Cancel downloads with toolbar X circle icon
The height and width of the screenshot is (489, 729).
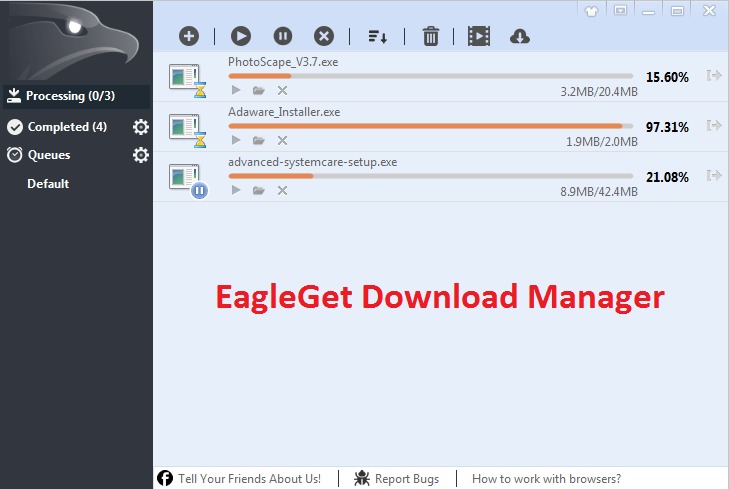324,36
